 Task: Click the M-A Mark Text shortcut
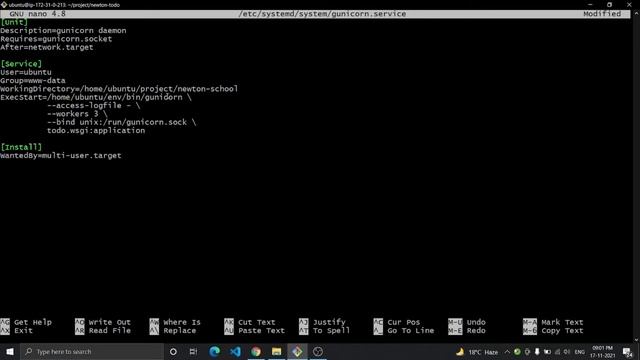click(x=553, y=322)
